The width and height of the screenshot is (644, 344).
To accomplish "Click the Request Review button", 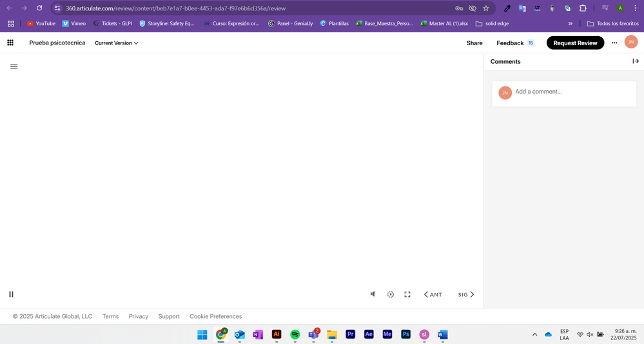I will [x=575, y=43].
